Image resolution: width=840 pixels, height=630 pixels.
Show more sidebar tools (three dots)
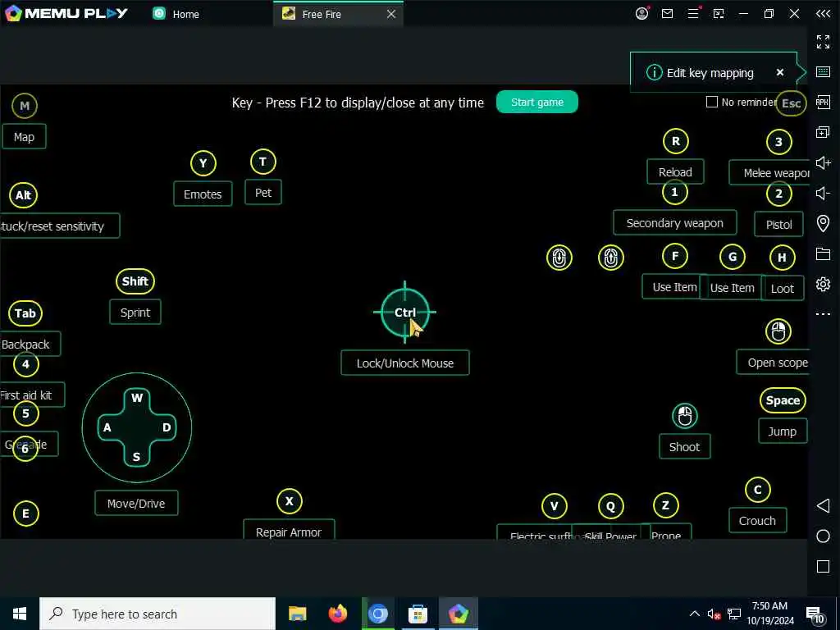click(823, 314)
